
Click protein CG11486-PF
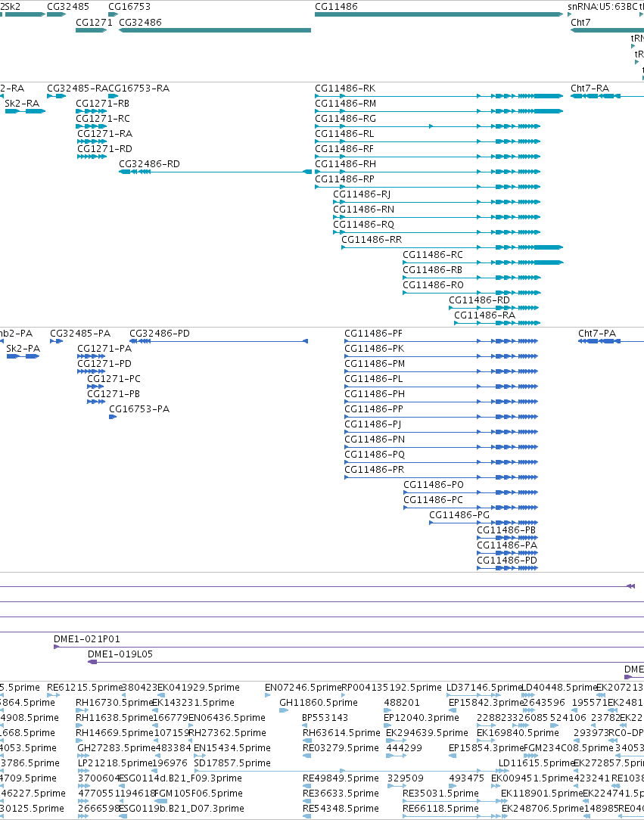(374, 334)
